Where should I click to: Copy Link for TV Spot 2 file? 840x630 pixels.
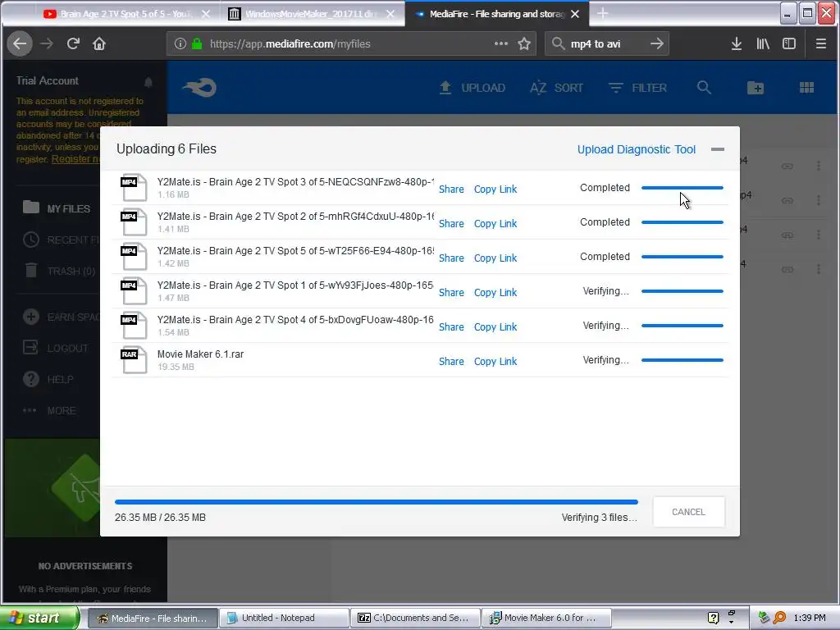[495, 223]
